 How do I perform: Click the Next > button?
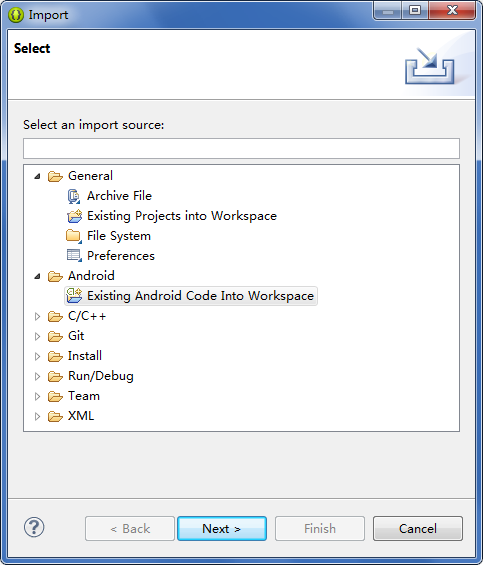[222, 529]
